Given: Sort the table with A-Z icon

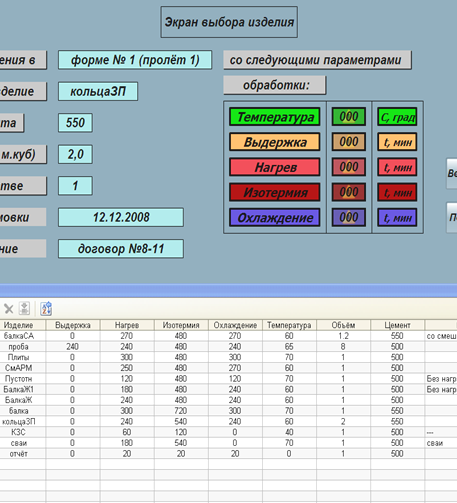Looking at the screenshot, I should coord(46,308).
